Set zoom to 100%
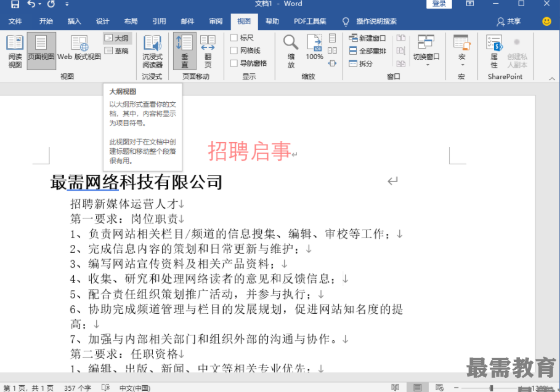The image size is (560, 392). (x=314, y=47)
